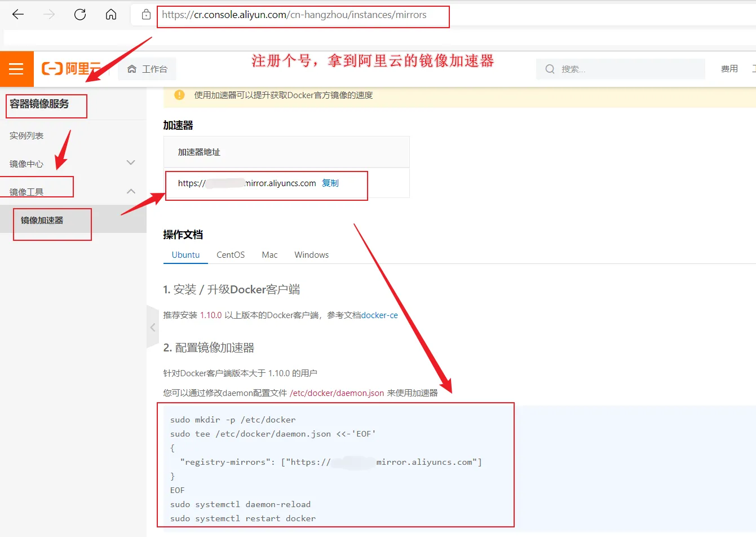The image size is (756, 537).
Task: Collapse 镜像工具 with its up chevron
Action: coord(131,191)
